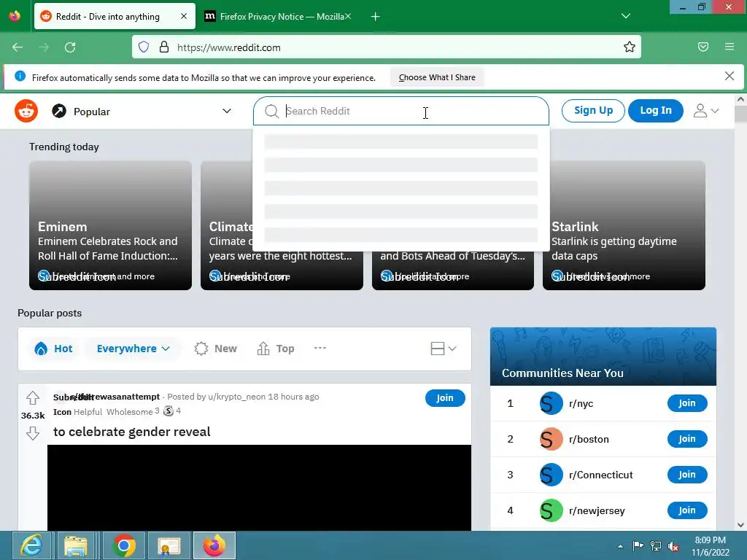
Task: Click the page scrollbar down arrow
Action: (740, 525)
